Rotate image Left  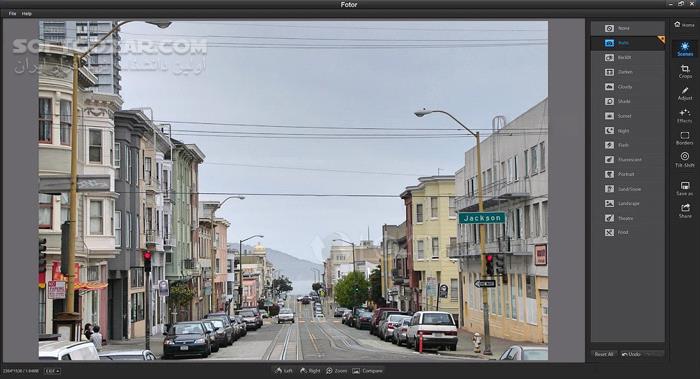click(x=284, y=371)
